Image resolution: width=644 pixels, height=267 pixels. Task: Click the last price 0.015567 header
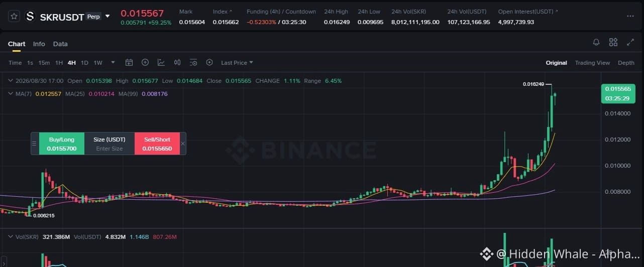point(142,13)
